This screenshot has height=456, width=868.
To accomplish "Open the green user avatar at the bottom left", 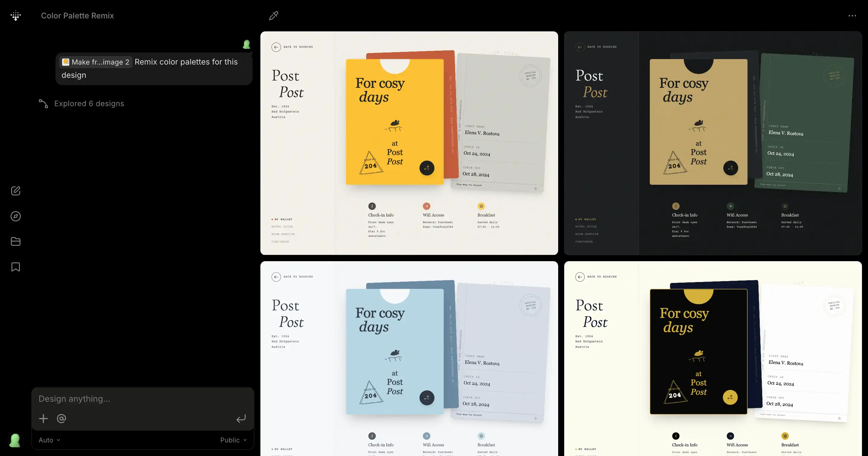I will tap(15, 440).
